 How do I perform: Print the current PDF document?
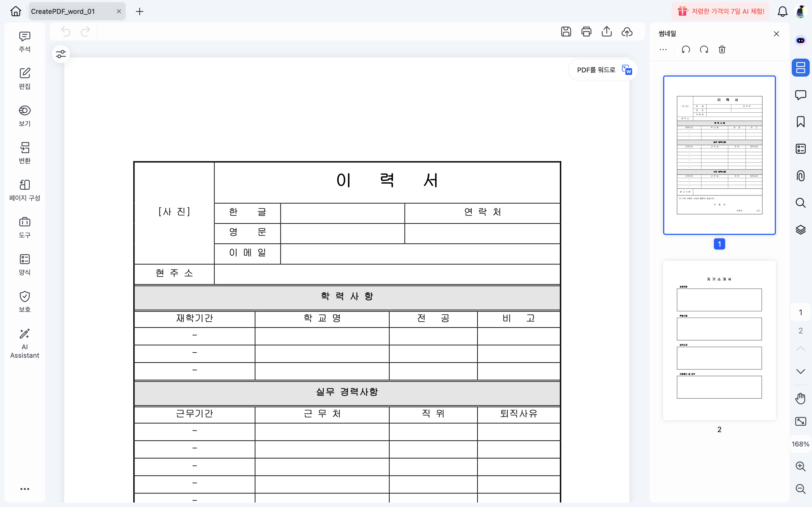point(586,31)
